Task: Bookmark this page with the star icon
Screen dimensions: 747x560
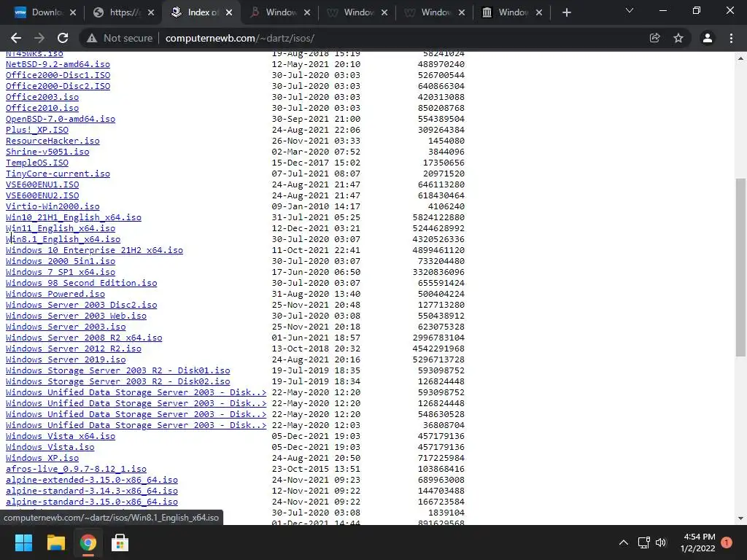Action: point(678,38)
